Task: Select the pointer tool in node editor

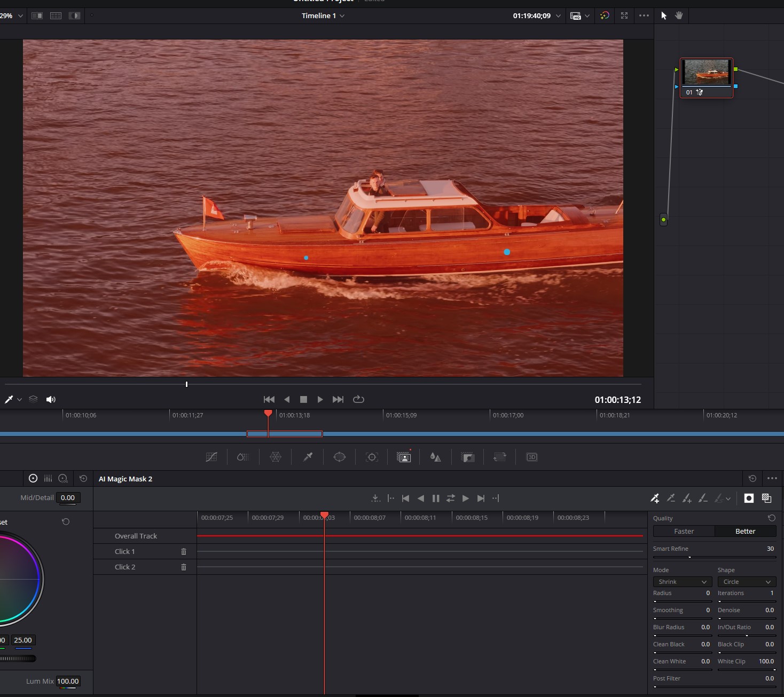Action: [664, 15]
